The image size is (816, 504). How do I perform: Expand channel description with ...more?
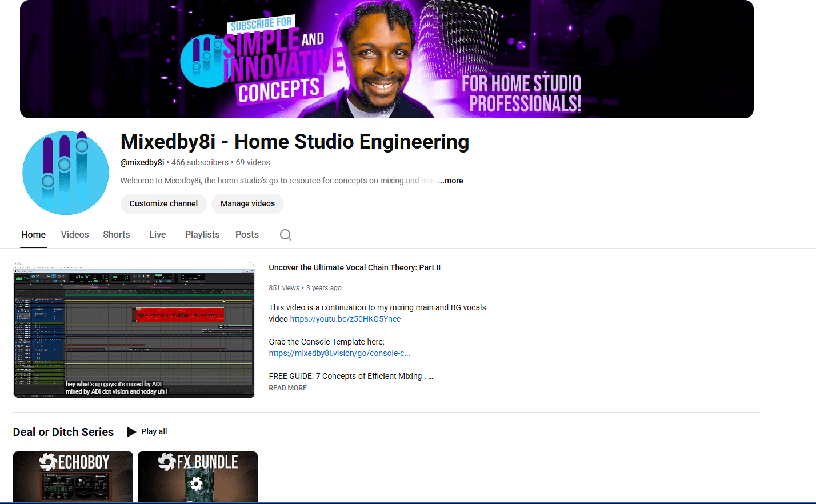pos(450,181)
